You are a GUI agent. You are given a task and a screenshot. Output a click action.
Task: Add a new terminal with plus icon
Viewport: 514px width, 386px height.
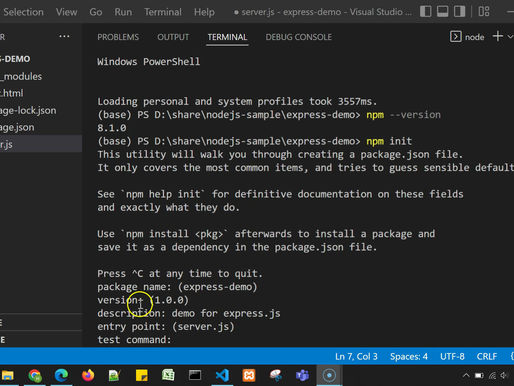[x=498, y=36]
